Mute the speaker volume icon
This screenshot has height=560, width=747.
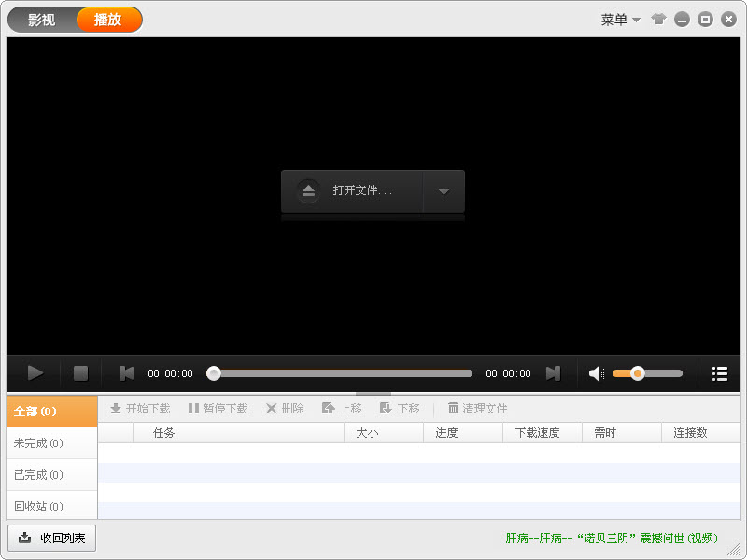[595, 372]
